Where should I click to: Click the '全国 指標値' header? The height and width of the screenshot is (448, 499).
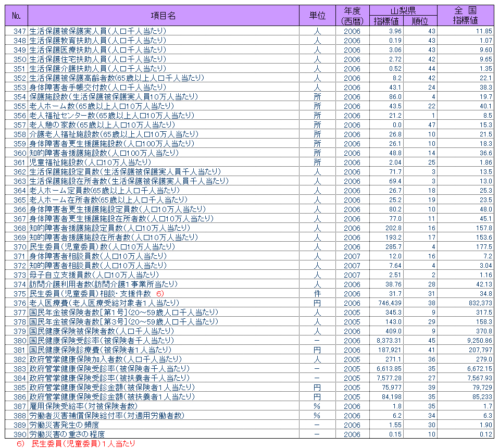click(x=466, y=16)
